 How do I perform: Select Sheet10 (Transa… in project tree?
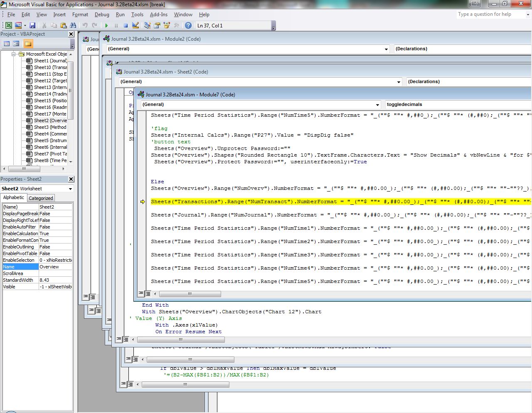tap(50, 67)
